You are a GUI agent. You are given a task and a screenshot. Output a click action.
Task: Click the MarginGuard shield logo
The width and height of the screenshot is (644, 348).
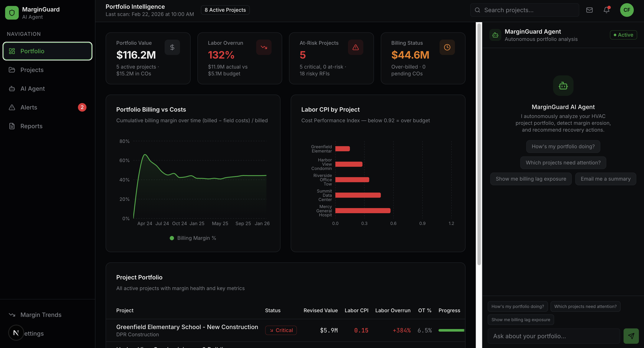(x=12, y=13)
